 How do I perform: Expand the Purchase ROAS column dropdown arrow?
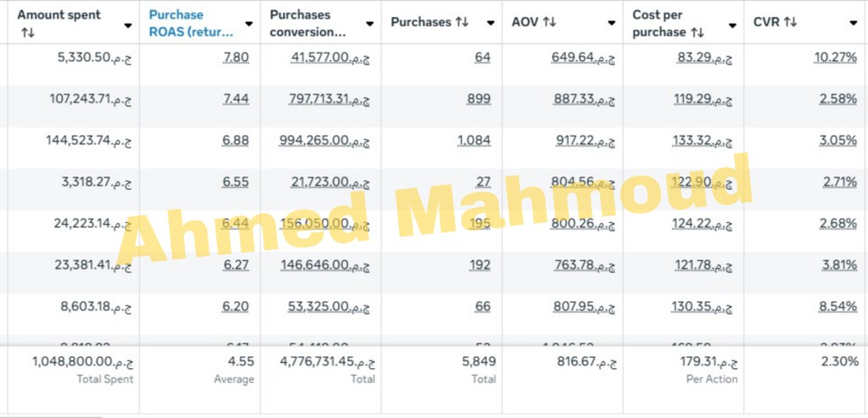point(249,25)
